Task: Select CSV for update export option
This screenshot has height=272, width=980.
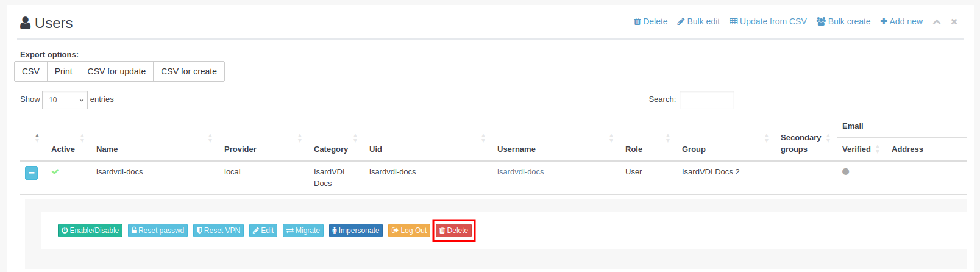Action: click(x=116, y=71)
